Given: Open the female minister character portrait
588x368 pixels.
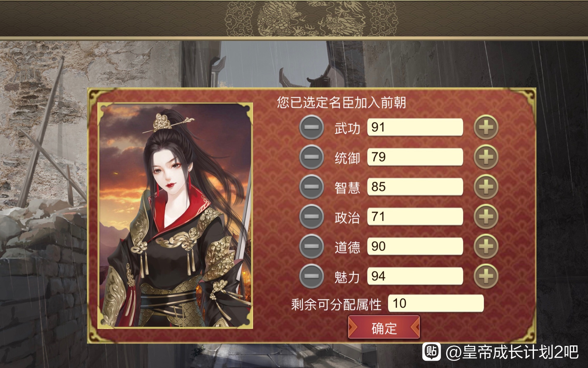Looking at the screenshot, I should (x=175, y=215).
